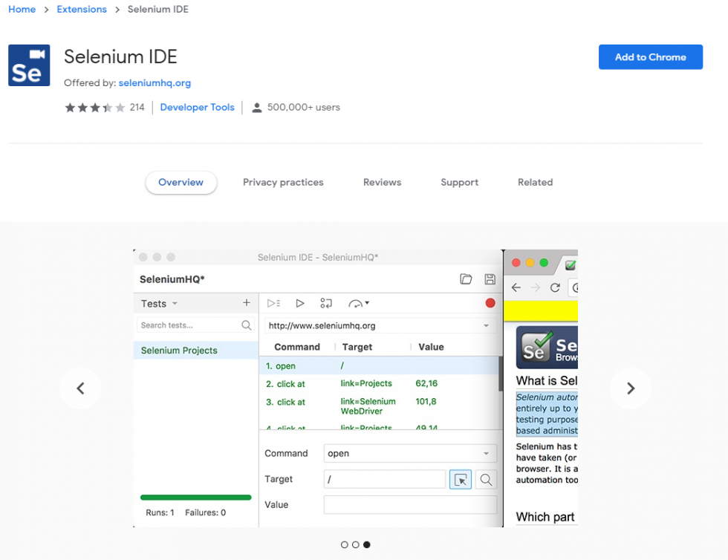
Task: Click the save project disk icon
Action: point(490,279)
